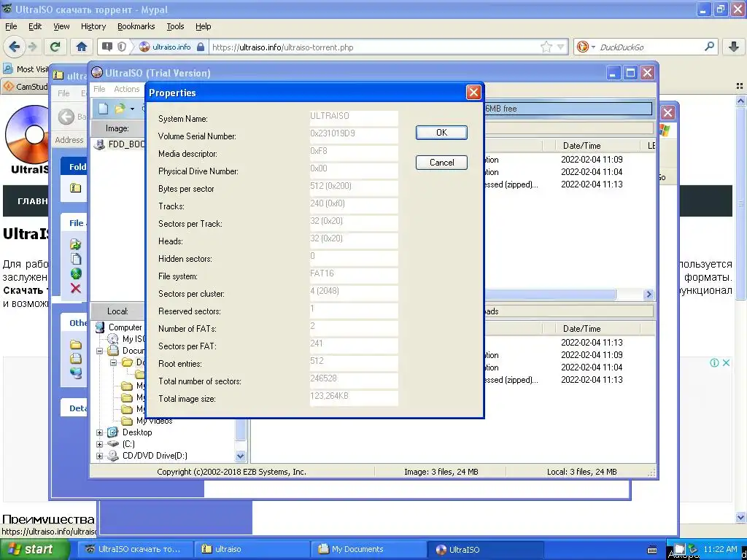Select Computer in the Local tree
The width and height of the screenshot is (747, 560).
[125, 327]
